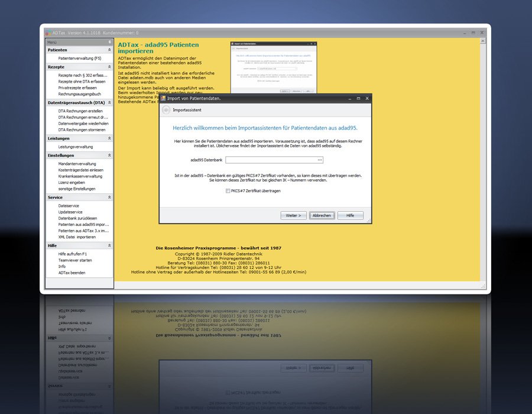This screenshot has width=532, height=414.
Task: Click 'Die Rosenheimer Praxisprogramme' footer text
Action: point(219,248)
